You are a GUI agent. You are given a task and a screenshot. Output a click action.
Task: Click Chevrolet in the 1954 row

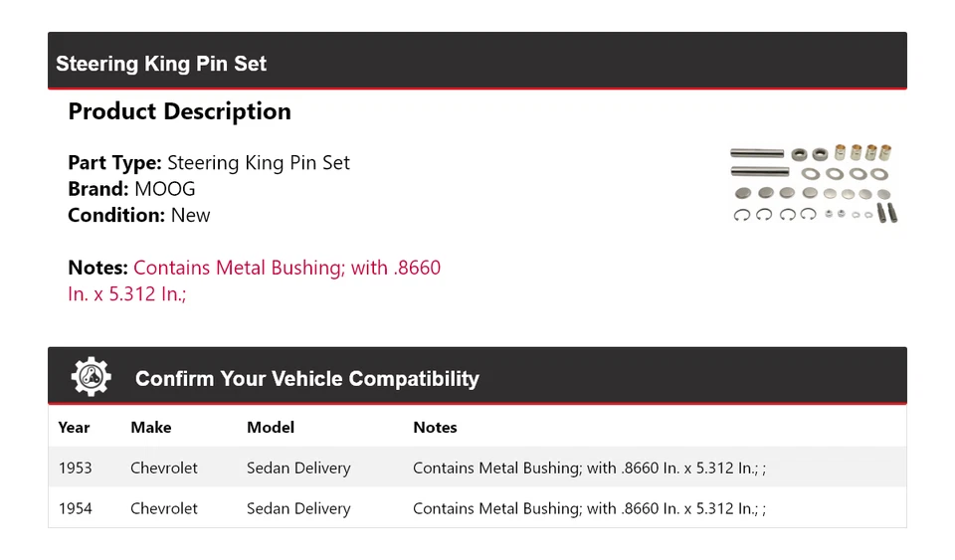tap(164, 508)
